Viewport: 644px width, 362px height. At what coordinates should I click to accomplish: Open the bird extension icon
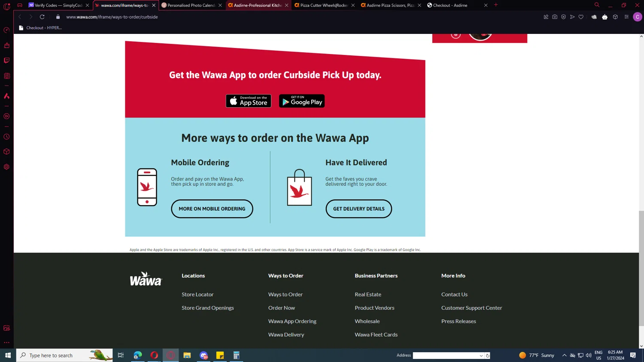click(594, 17)
